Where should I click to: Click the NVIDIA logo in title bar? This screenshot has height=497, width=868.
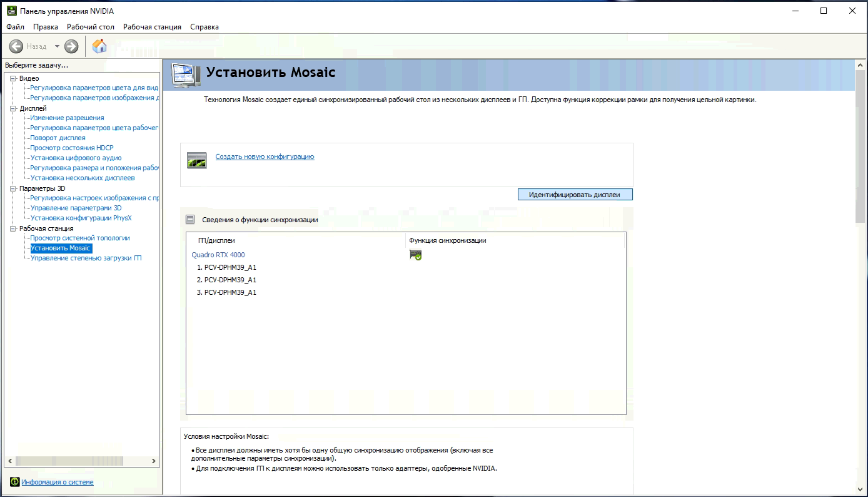[x=11, y=11]
